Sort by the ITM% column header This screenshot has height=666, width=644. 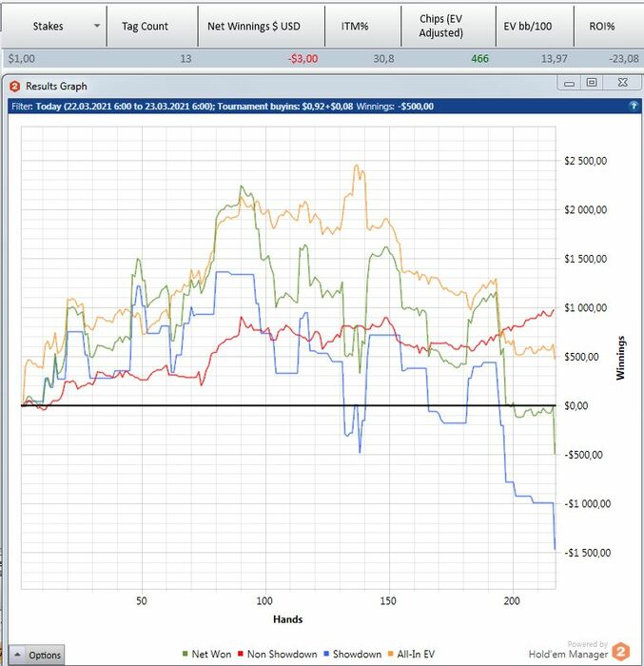click(x=354, y=27)
